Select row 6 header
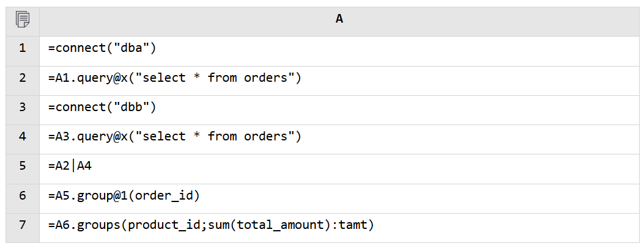Image resolution: width=644 pixels, height=246 pixels. [x=23, y=195]
